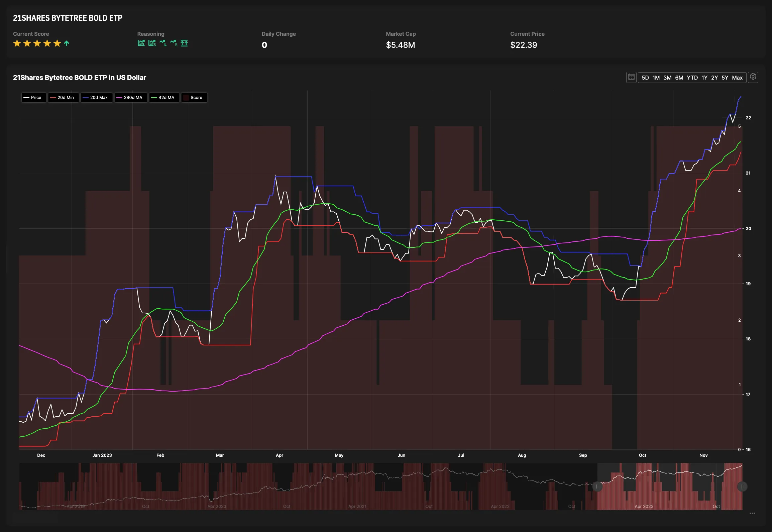This screenshot has width=772, height=532.
Task: Click the left navigator range handle
Action: [x=597, y=487]
